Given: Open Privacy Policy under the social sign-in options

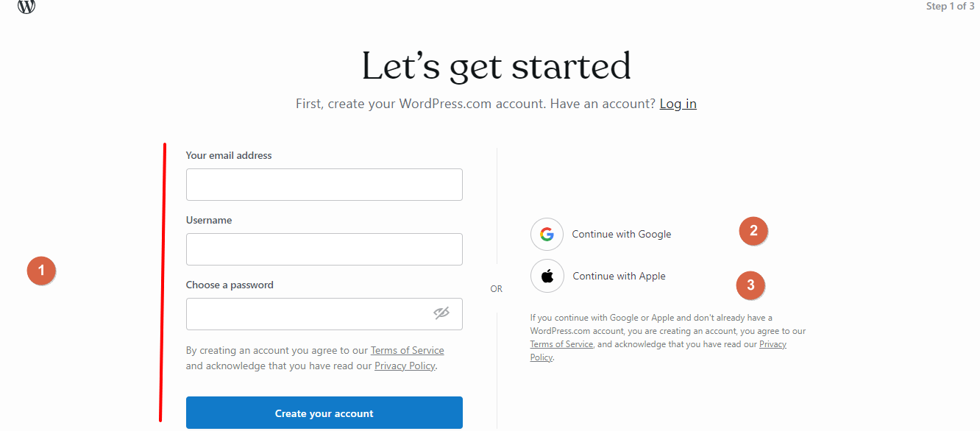Looking at the screenshot, I should point(773,344).
